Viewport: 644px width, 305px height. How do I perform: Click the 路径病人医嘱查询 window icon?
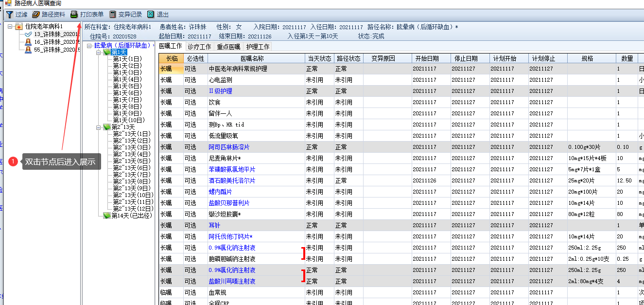pyautogui.click(x=8, y=3)
